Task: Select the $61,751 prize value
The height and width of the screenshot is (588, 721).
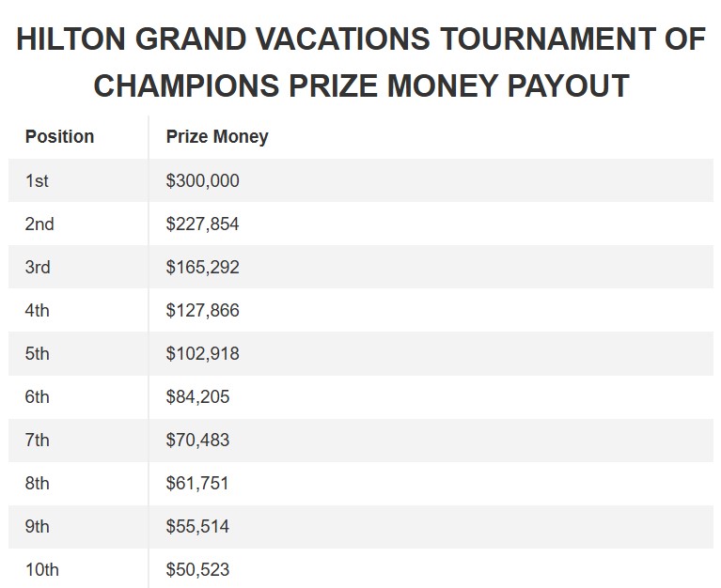Action: pos(197,483)
